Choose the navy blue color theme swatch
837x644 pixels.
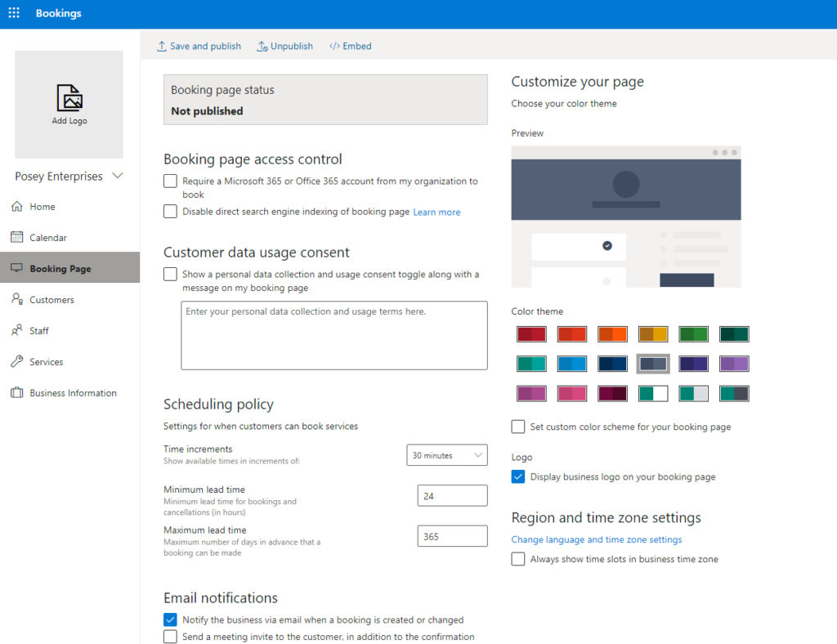point(612,364)
